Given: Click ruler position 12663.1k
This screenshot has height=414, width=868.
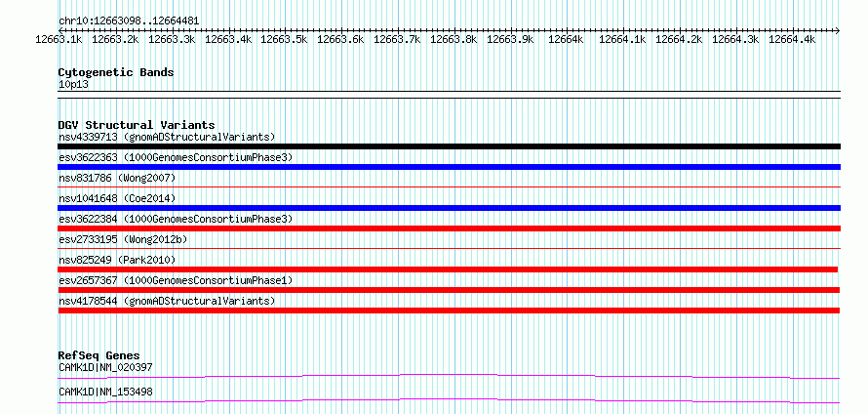Looking at the screenshot, I should coord(59,39).
